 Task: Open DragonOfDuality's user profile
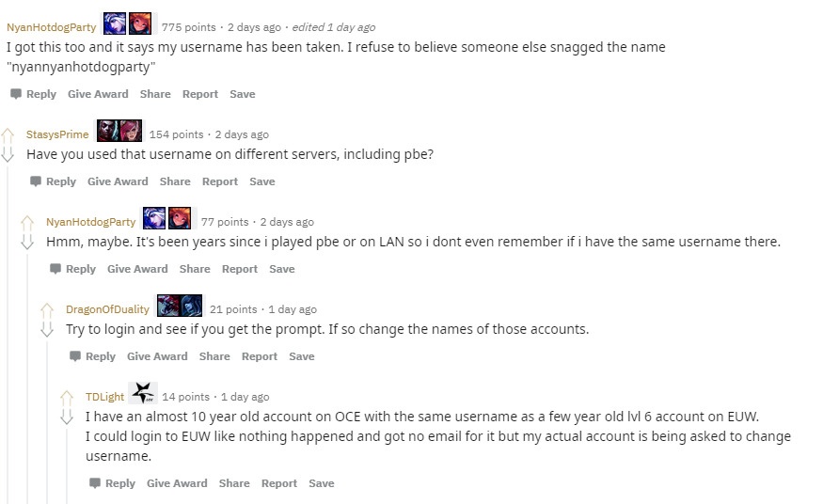(x=107, y=309)
